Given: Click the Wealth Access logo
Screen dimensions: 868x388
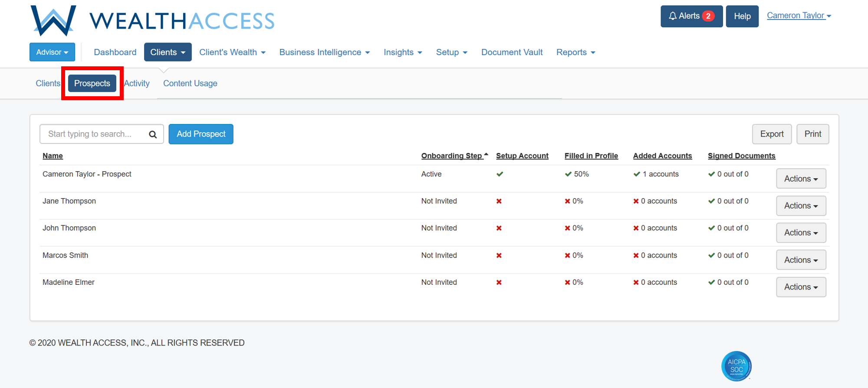Looking at the screenshot, I should pos(152,20).
